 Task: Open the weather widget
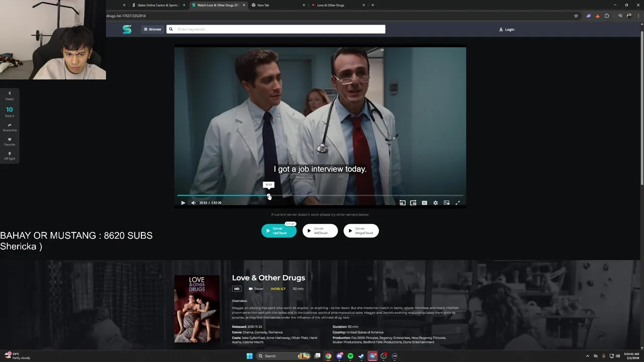[x=18, y=356]
